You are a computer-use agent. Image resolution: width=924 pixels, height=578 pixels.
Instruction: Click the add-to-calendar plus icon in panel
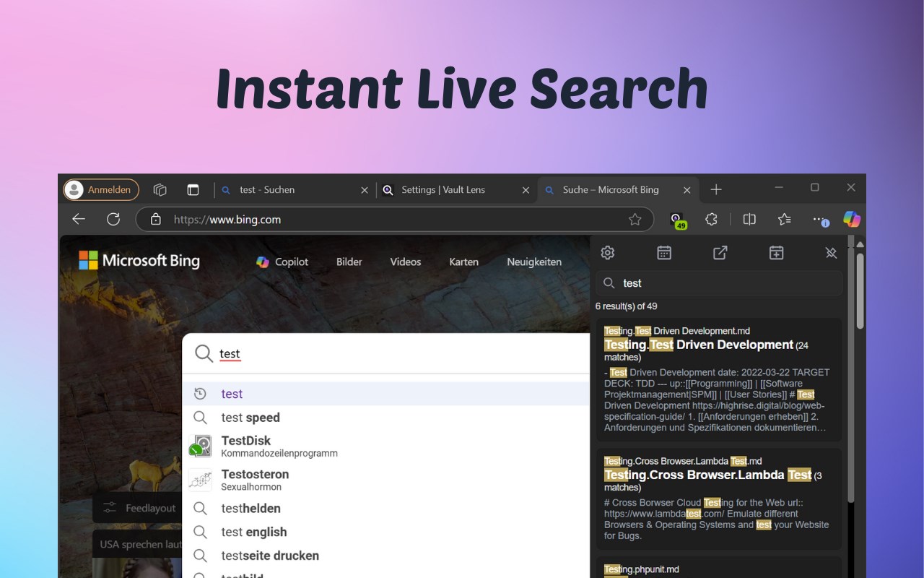click(776, 253)
